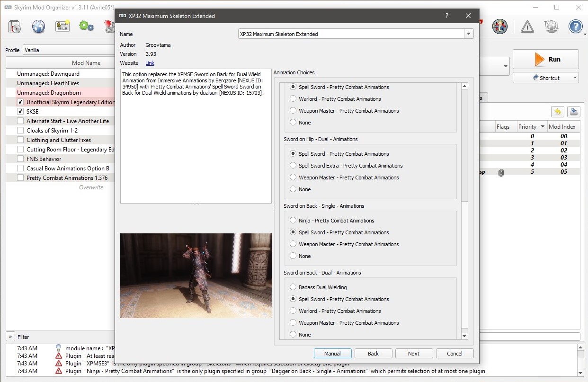The image size is (588, 382).
Task: Select the 'Unmanaged: Dawnguard' row
Action: (x=61, y=74)
